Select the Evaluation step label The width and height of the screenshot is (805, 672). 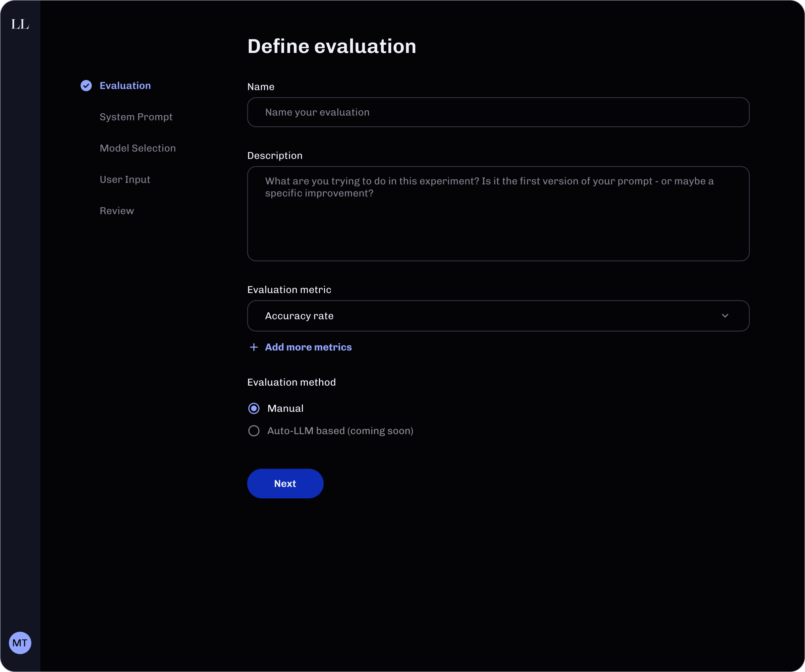coord(125,86)
